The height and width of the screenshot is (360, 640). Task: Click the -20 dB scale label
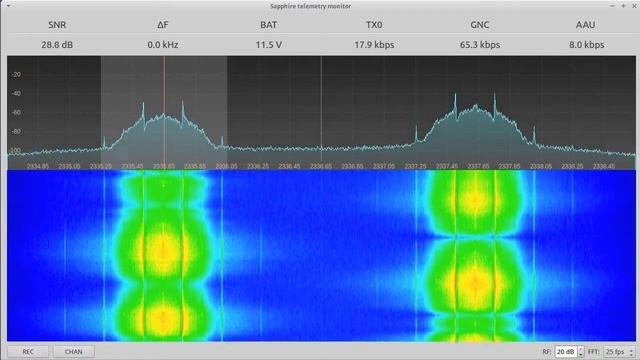(x=16, y=74)
